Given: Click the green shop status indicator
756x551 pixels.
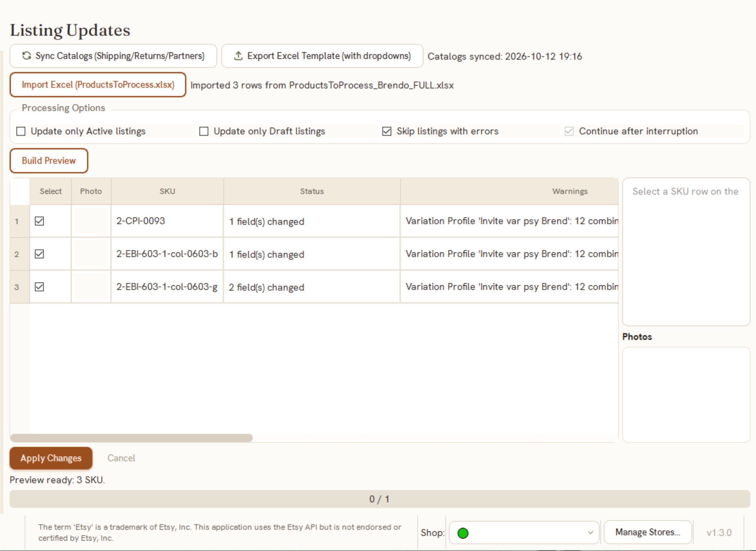Looking at the screenshot, I should [463, 533].
